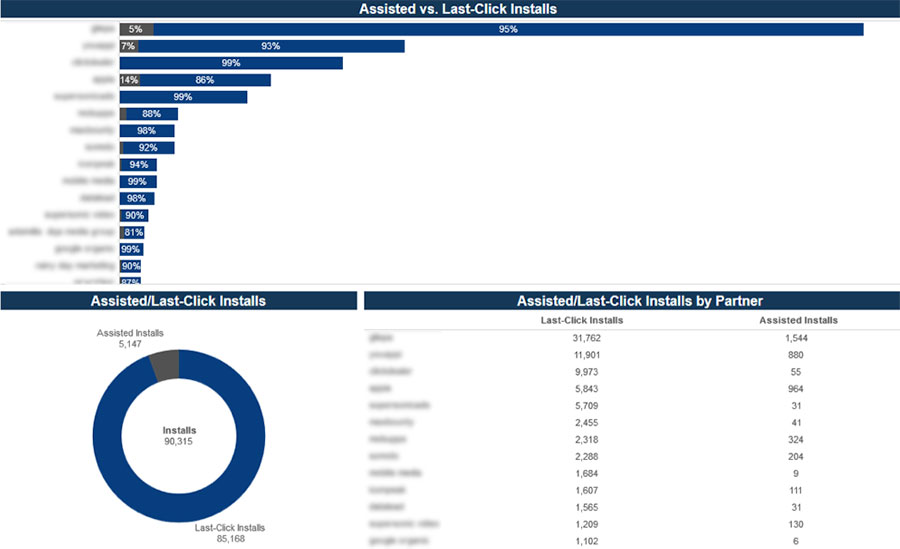The width and height of the screenshot is (900, 549).
Task: Select the Assisted/Last-Click Installs by Partner header
Action: coord(631,300)
